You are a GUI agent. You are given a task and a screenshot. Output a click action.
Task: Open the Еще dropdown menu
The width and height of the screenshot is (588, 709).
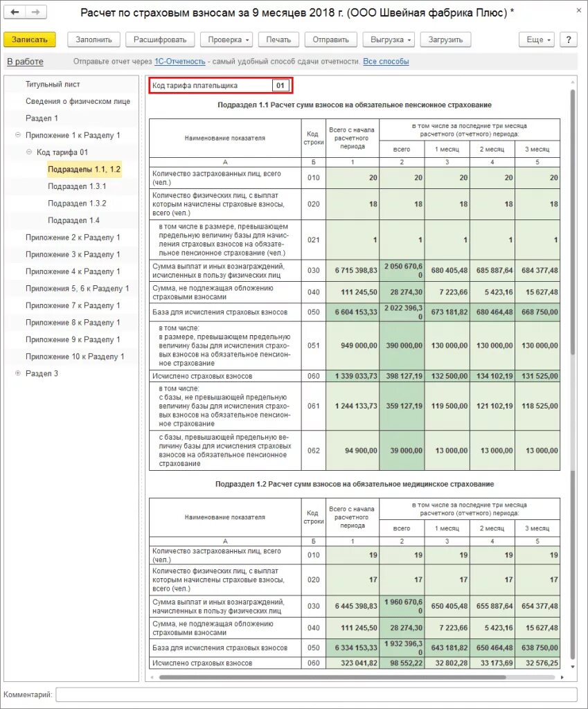(537, 39)
